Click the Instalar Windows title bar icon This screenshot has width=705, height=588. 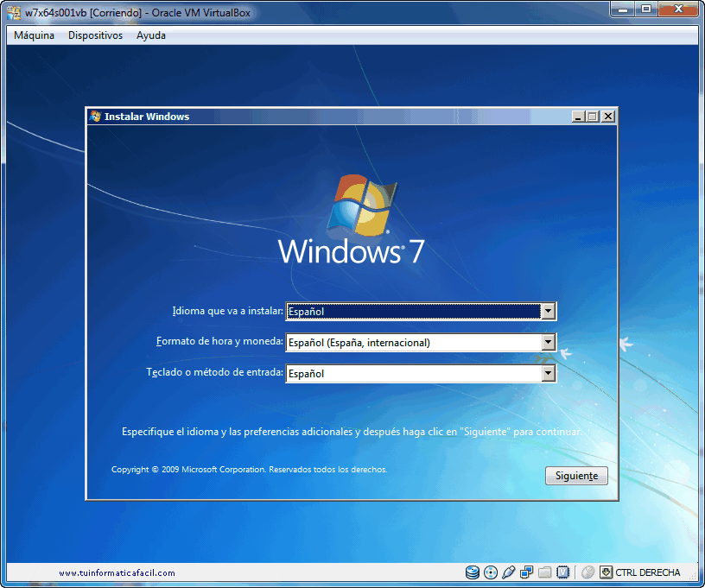pyautogui.click(x=95, y=117)
